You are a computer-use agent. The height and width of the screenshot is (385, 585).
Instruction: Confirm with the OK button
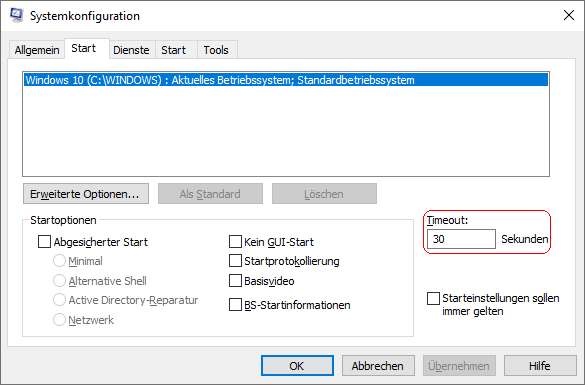point(297,366)
